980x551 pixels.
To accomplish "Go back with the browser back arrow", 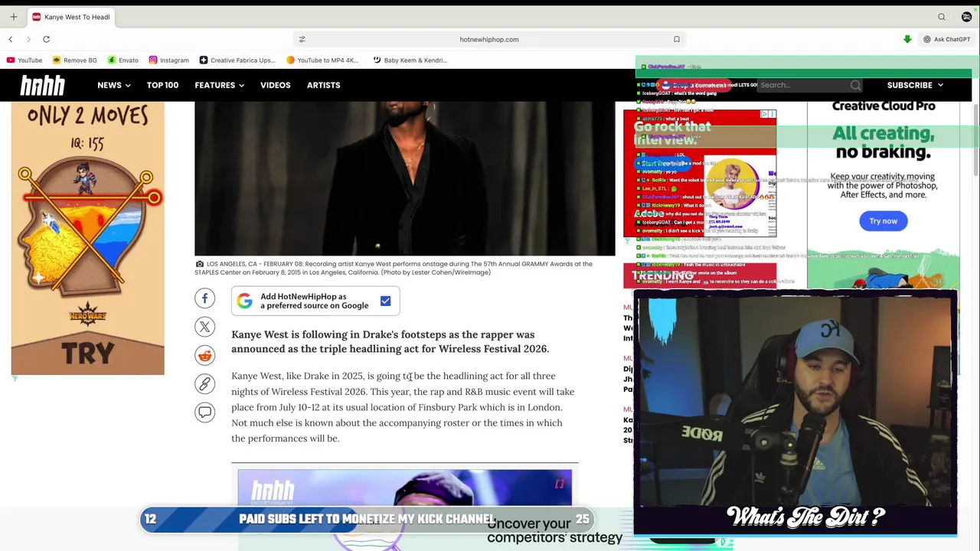I will (11, 39).
